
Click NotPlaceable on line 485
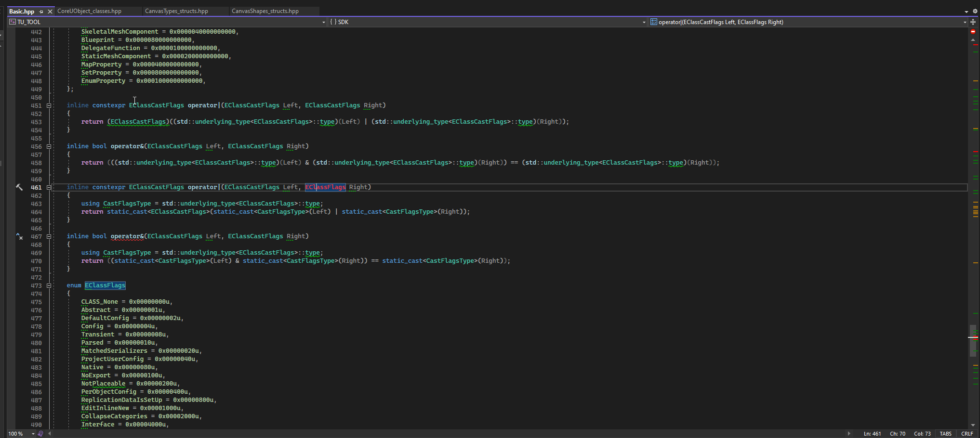[103, 384]
